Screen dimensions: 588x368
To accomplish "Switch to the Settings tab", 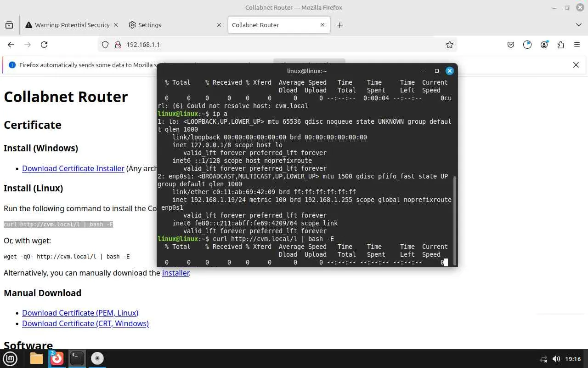I will [x=175, y=25].
